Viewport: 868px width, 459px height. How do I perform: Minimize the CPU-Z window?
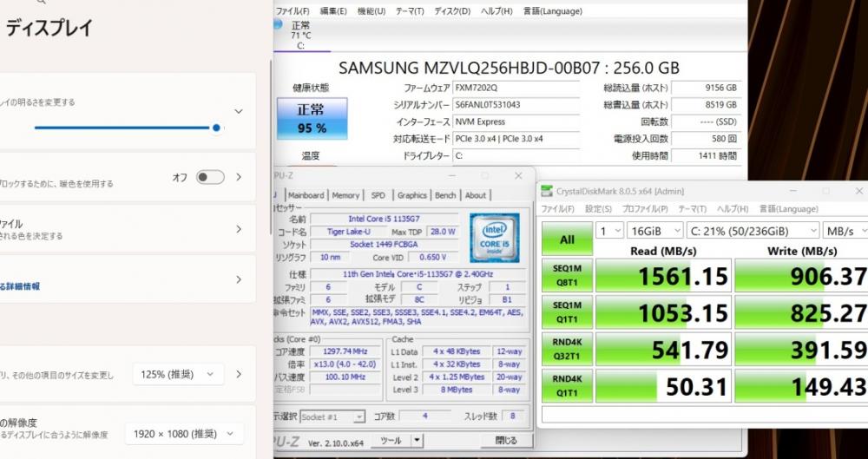coord(452,175)
